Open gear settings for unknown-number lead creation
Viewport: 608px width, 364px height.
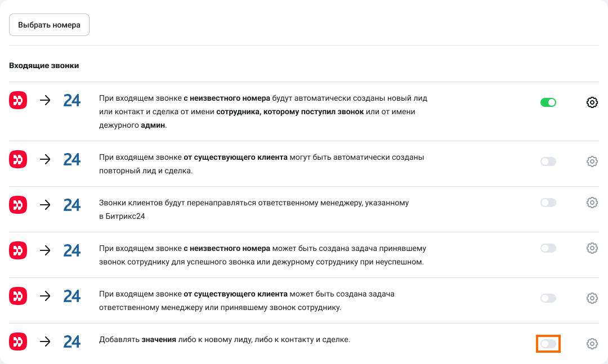(x=592, y=102)
